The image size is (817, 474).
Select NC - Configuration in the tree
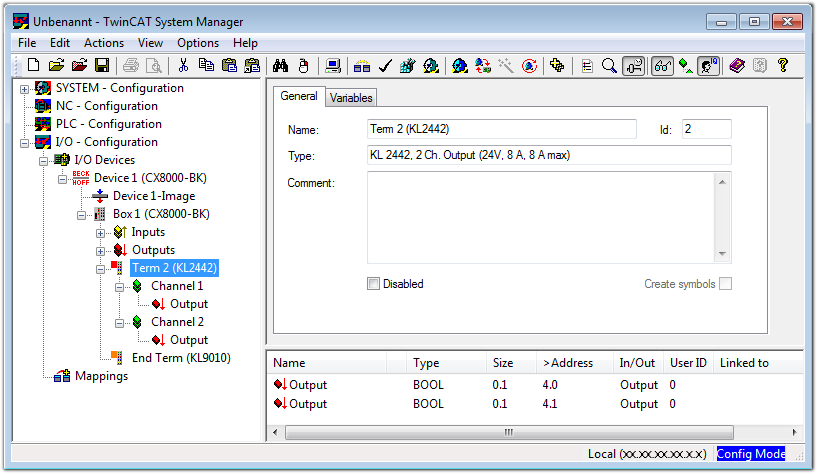107,106
